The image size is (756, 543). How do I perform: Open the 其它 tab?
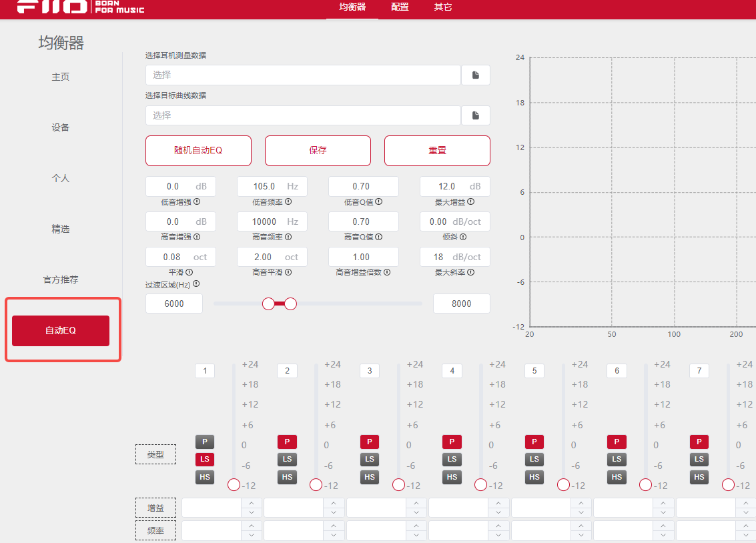(x=443, y=7)
